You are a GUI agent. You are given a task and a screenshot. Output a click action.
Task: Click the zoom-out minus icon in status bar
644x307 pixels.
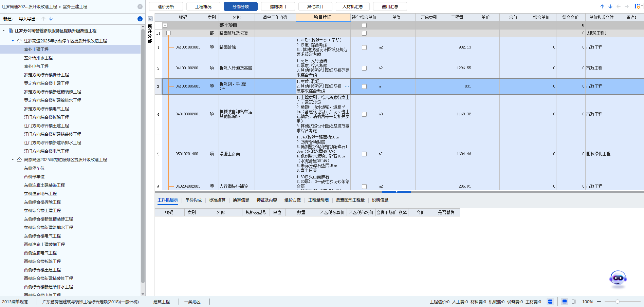click(x=599, y=302)
